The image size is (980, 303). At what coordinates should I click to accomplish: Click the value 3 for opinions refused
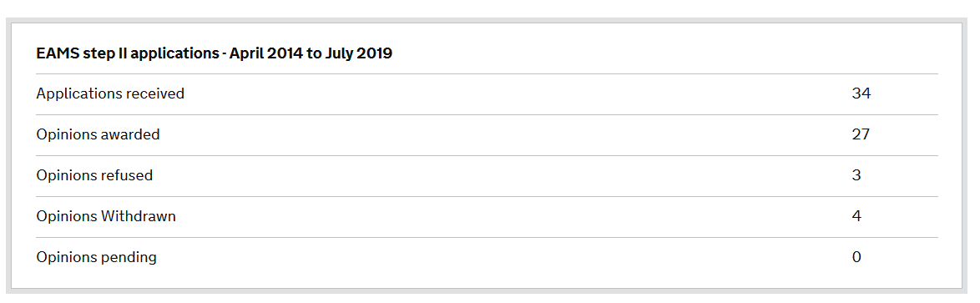(x=856, y=175)
